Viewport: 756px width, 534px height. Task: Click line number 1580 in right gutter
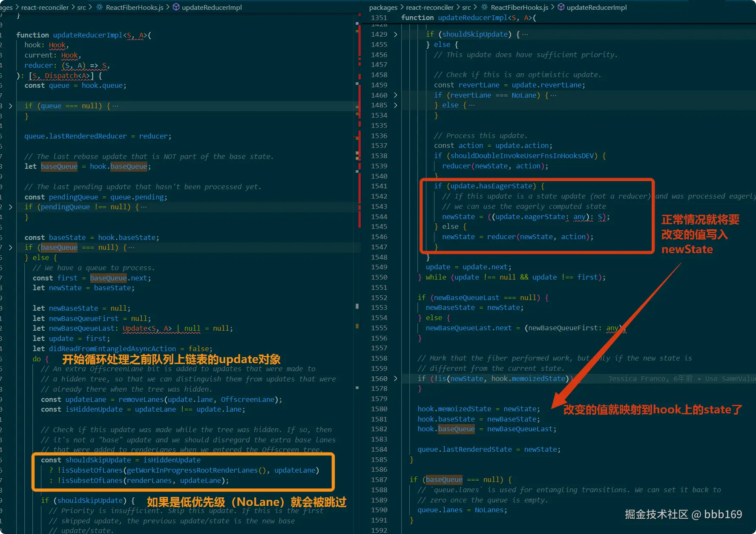click(x=379, y=409)
